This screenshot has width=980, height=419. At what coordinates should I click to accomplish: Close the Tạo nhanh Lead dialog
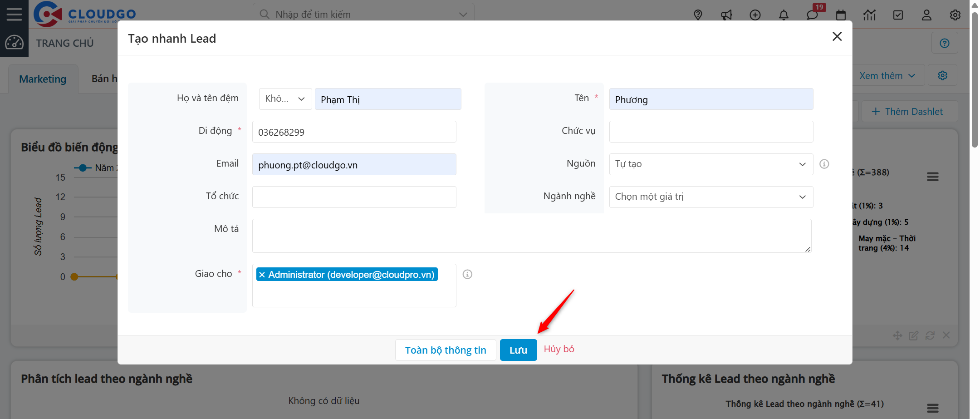click(837, 36)
